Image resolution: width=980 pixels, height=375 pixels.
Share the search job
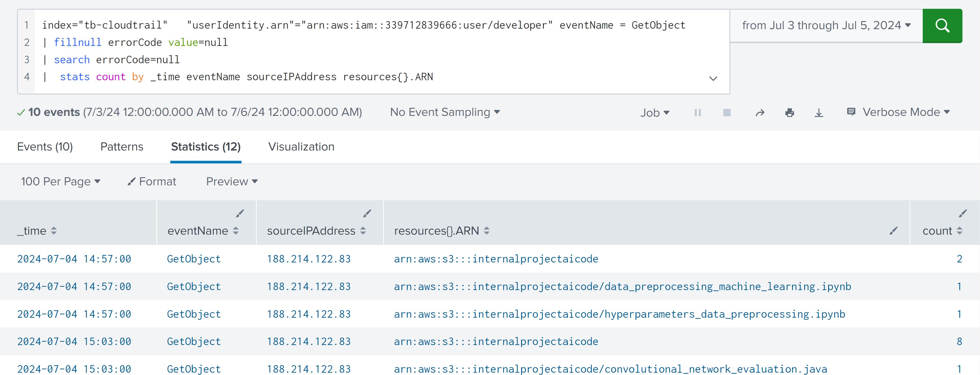(x=760, y=113)
